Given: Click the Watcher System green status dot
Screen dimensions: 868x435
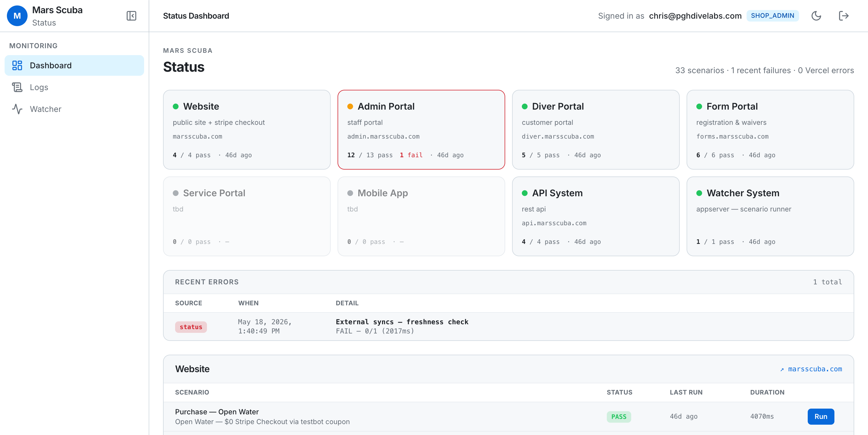Looking at the screenshot, I should (x=699, y=193).
